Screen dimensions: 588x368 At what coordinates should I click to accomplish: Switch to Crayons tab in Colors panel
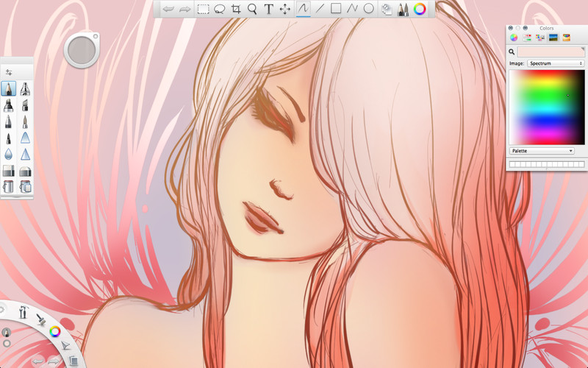pos(566,38)
